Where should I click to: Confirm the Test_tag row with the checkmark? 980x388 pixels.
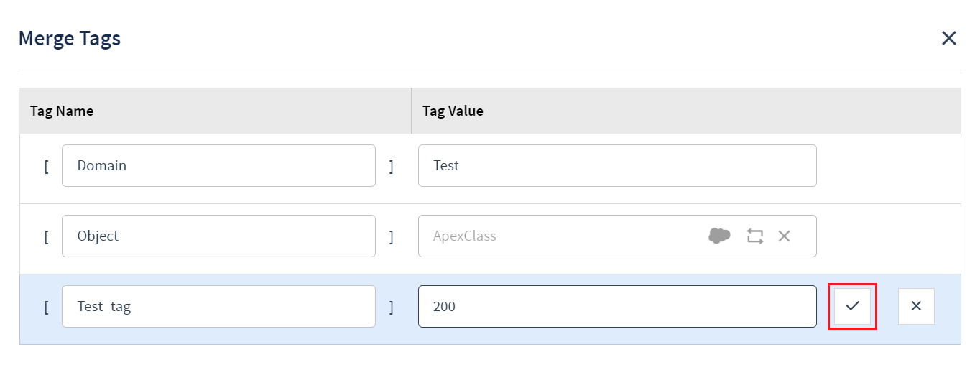tap(852, 306)
